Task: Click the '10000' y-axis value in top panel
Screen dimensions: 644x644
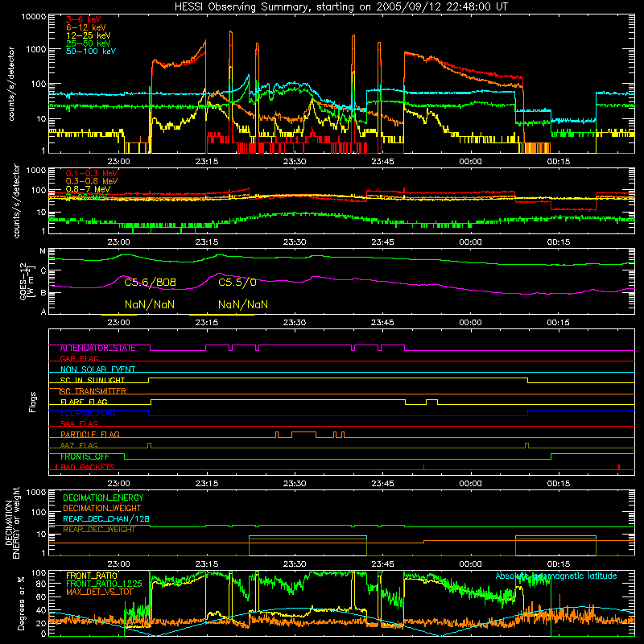Action: point(34,17)
